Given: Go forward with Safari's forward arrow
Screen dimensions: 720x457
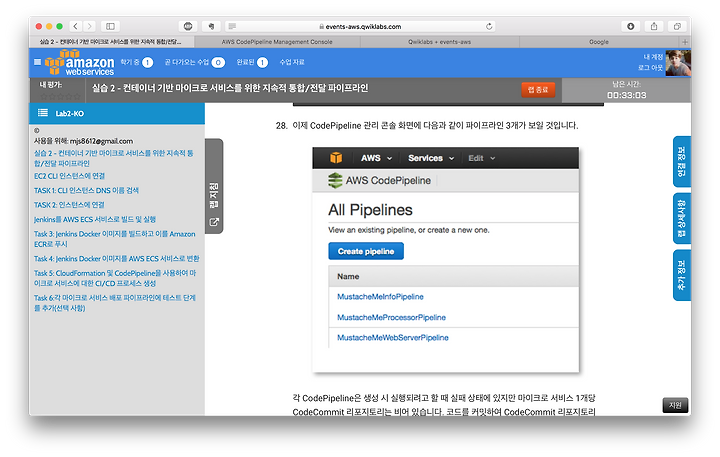Looking at the screenshot, I should pos(90,26).
